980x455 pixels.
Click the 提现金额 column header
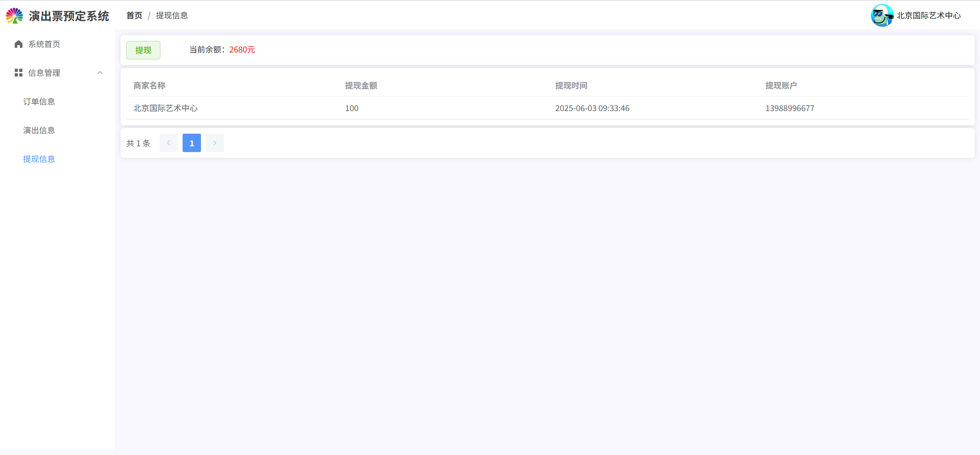[361, 85]
